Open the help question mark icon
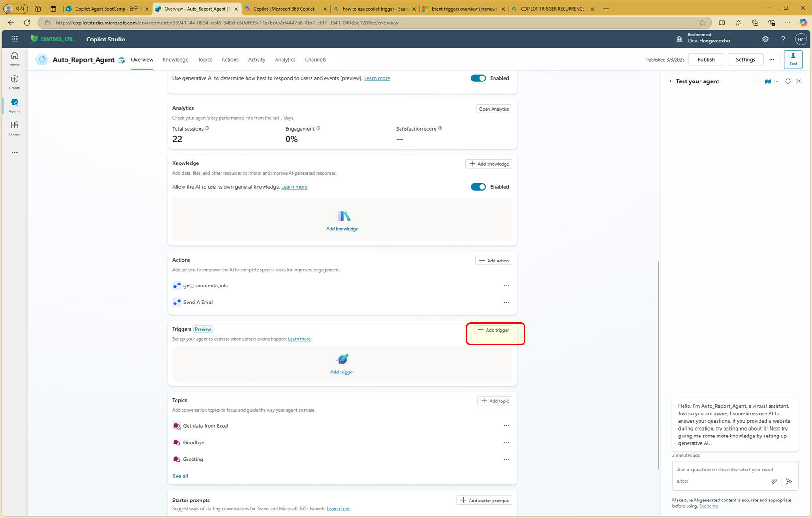812x518 pixels. (x=783, y=39)
